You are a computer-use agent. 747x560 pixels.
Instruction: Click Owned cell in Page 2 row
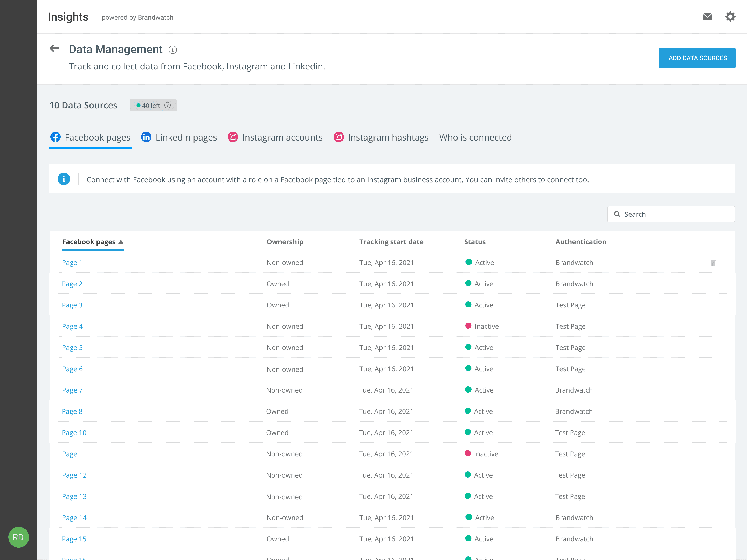point(278,284)
